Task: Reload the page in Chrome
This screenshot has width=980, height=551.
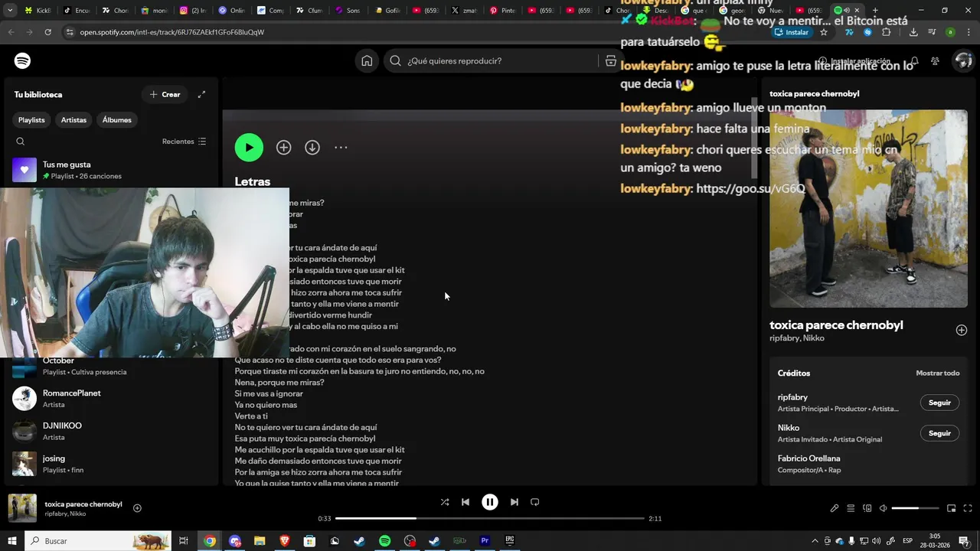Action: [x=48, y=32]
